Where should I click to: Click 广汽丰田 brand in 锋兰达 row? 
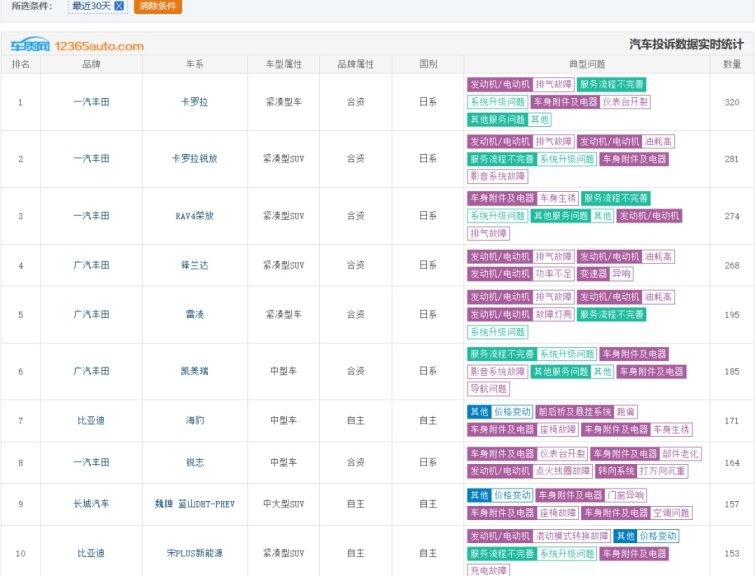coord(91,265)
